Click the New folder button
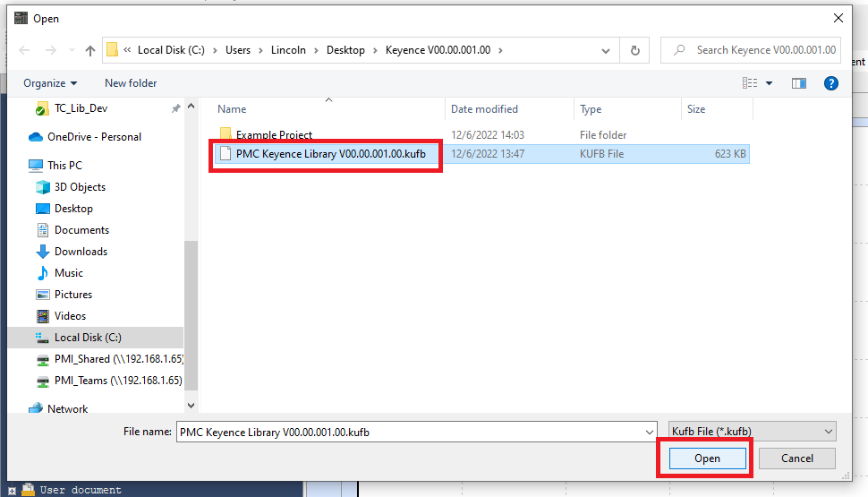The width and height of the screenshot is (868, 497). [131, 83]
